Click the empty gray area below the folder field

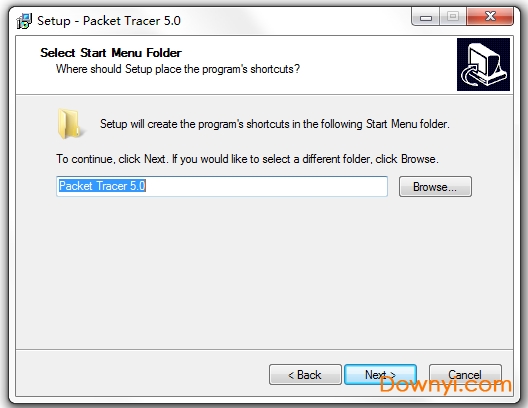pos(264,273)
